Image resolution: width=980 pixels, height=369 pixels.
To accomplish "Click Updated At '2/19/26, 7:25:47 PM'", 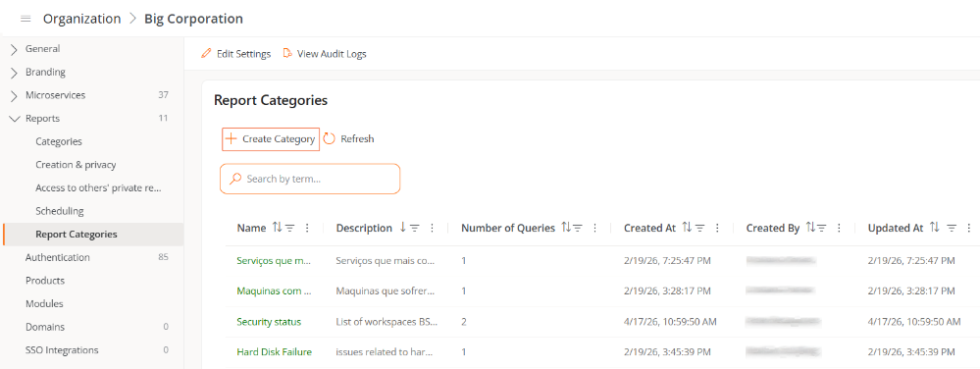I will click(x=911, y=260).
